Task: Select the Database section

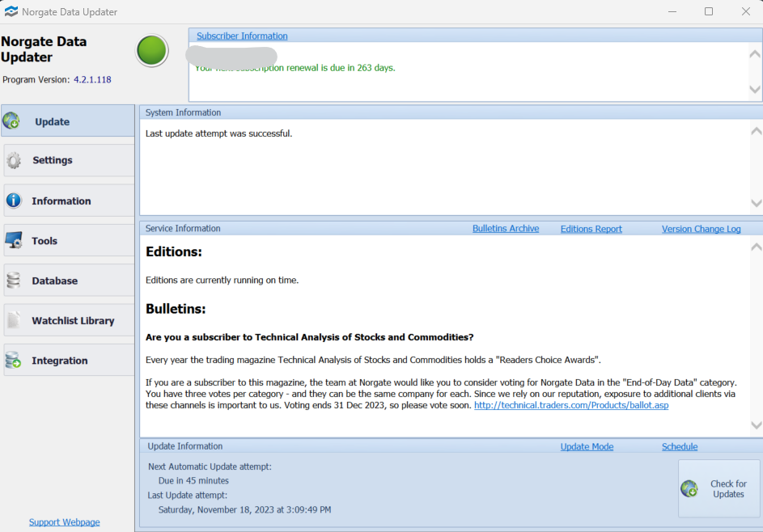Action: [69, 280]
